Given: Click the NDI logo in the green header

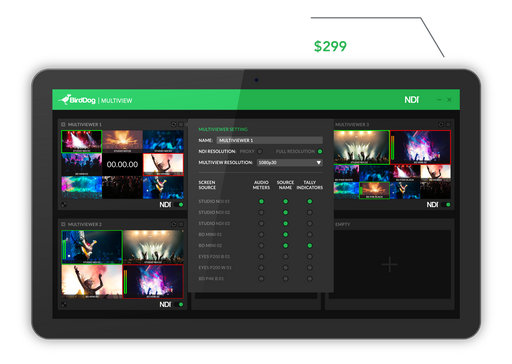Looking at the screenshot, I should pyautogui.click(x=412, y=100).
